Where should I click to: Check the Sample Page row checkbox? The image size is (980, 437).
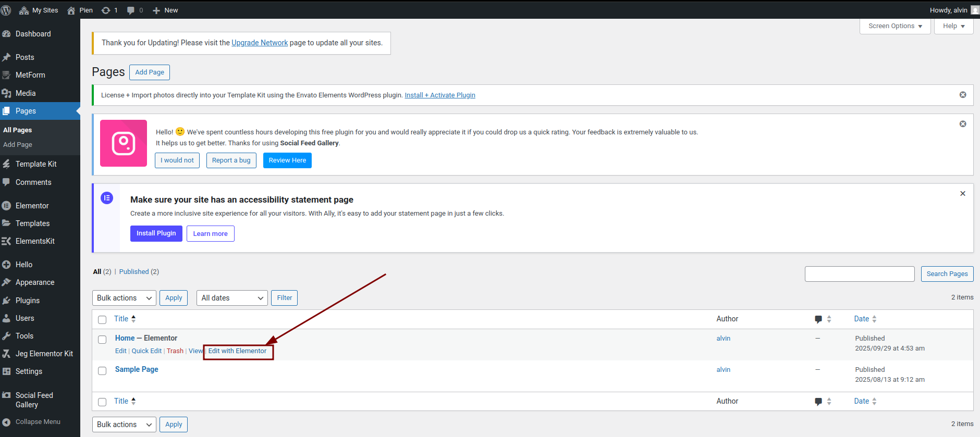coord(102,371)
